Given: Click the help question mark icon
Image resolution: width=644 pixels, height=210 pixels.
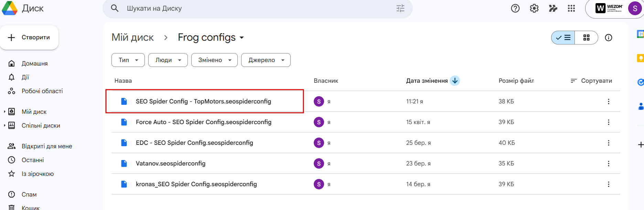Looking at the screenshot, I should pyautogui.click(x=515, y=8).
